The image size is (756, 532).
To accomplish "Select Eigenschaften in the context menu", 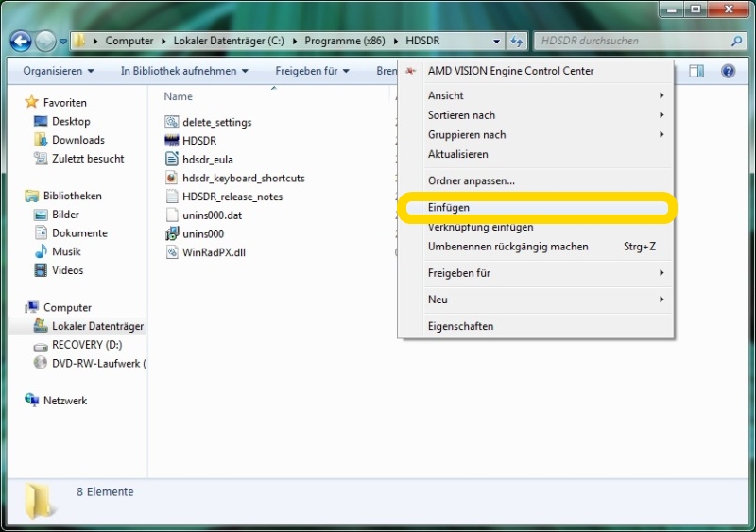I will tap(460, 326).
